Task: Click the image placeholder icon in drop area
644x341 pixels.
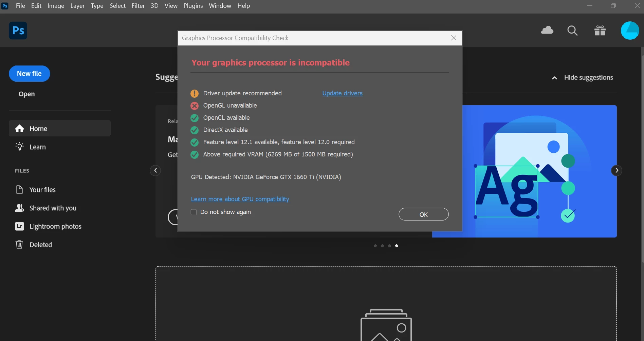Action: pos(386,325)
